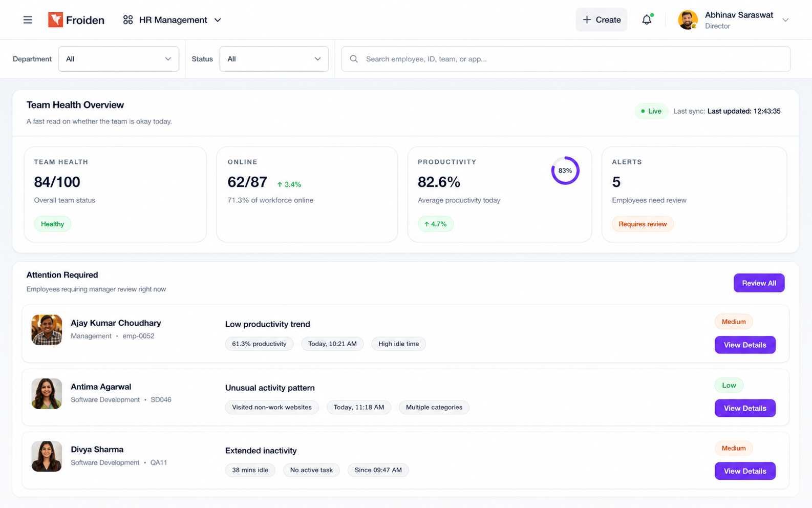Click the Healthy status badge
Screen dimensions: 812x508
pyautogui.click(x=52, y=224)
